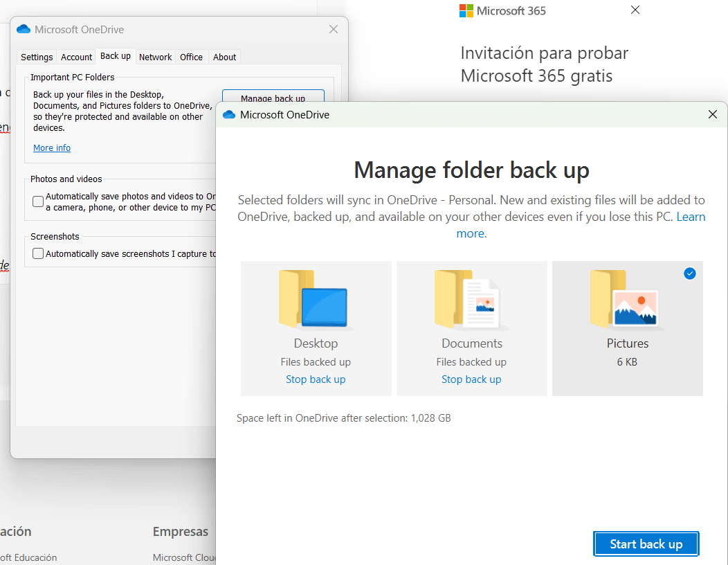Click the 'Important PC Folders' group label
Screen dimensions: 728x565
click(x=73, y=77)
